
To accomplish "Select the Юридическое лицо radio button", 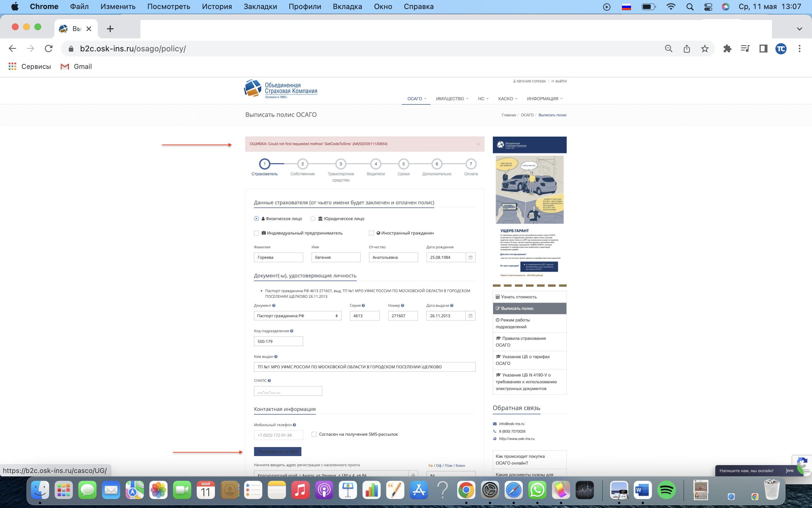I will pos(313,219).
